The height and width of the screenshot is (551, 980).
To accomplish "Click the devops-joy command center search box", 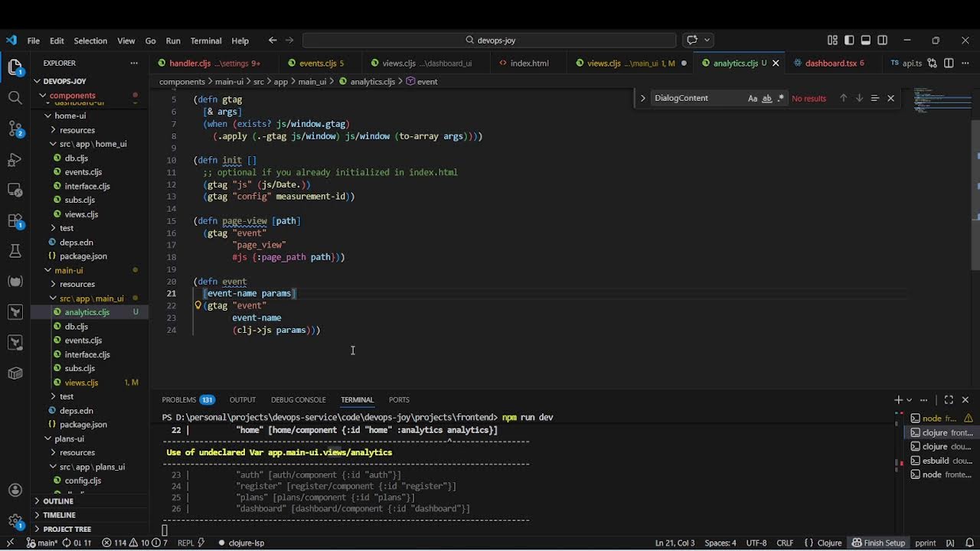I will (x=489, y=41).
